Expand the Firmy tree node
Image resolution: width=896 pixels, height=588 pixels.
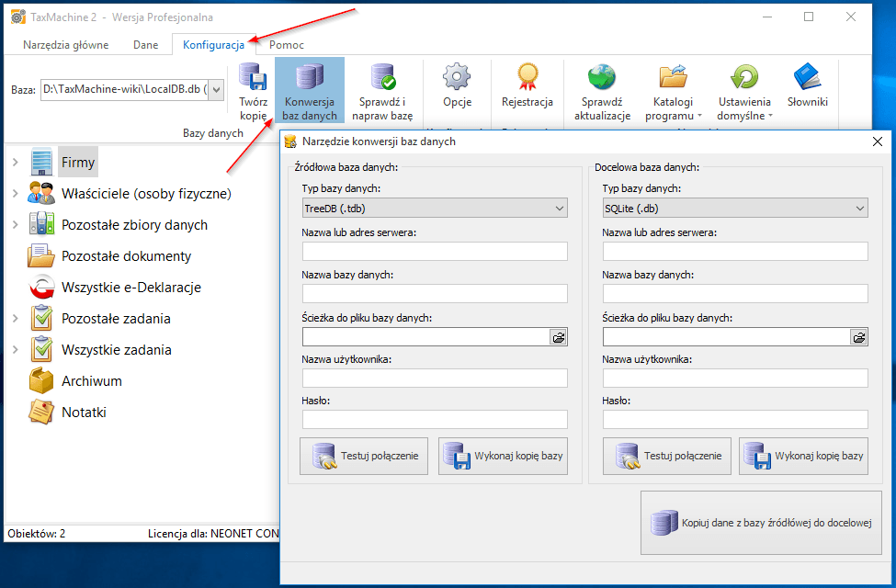click(16, 163)
